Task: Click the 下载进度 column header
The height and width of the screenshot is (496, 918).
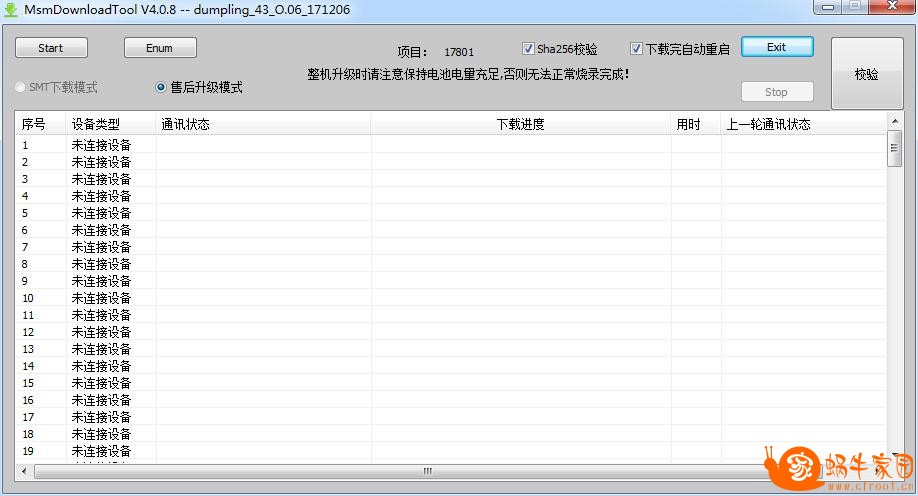Action: click(520, 124)
